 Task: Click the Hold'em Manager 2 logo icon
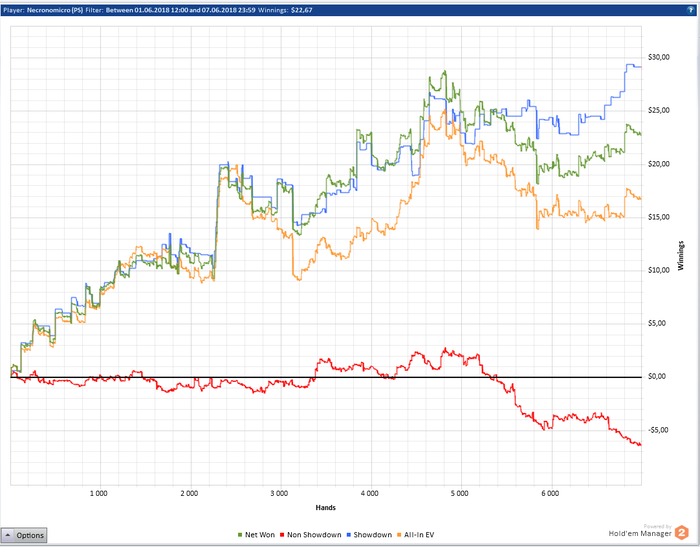(x=682, y=533)
